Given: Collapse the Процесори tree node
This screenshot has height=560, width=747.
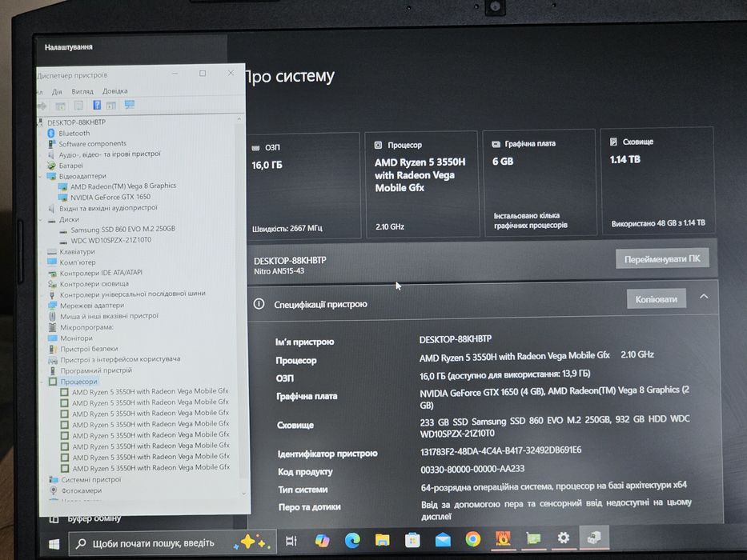Looking at the screenshot, I should (x=42, y=382).
